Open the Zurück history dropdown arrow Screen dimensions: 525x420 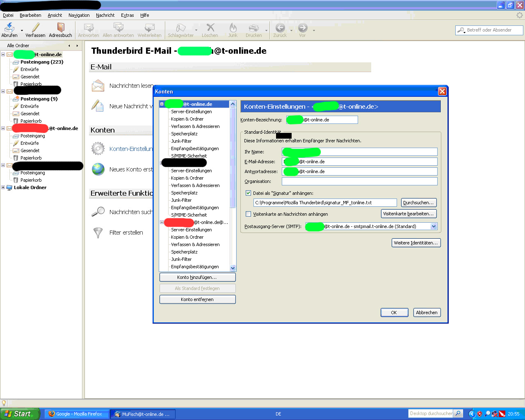point(291,30)
